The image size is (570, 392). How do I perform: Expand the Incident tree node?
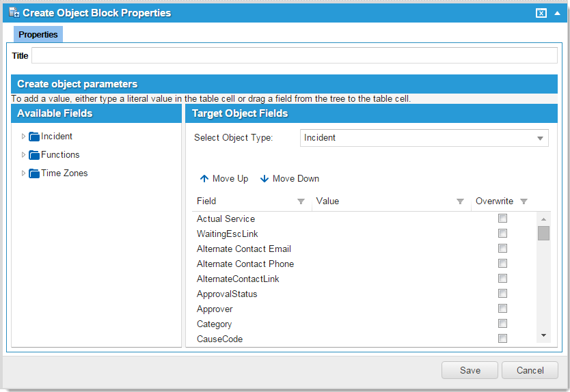pyautogui.click(x=24, y=137)
